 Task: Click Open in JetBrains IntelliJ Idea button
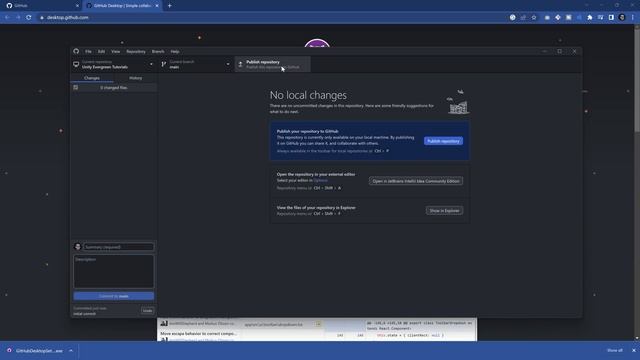(416, 181)
